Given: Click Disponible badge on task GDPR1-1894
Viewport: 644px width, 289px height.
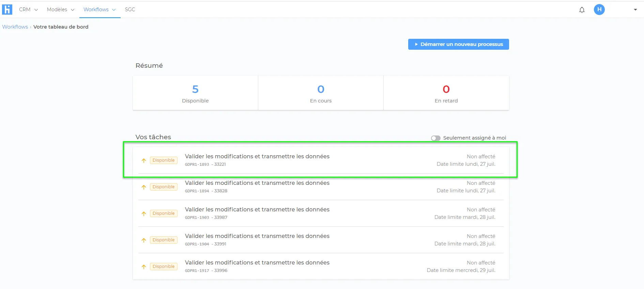Looking at the screenshot, I should pos(164,187).
